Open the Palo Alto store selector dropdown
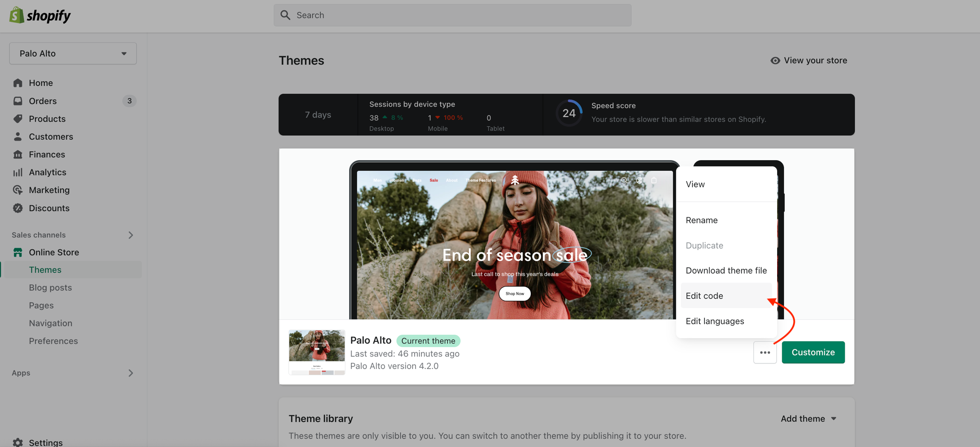This screenshot has height=447, width=980. point(73,54)
